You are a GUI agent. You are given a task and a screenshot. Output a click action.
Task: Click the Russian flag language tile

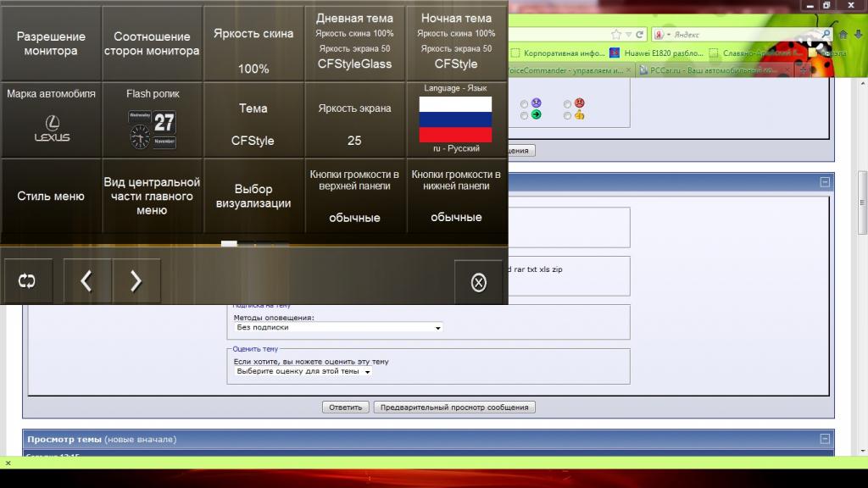click(456, 119)
